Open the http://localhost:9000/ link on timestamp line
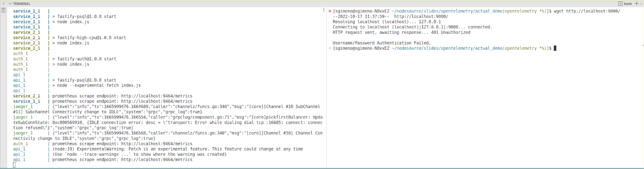Image resolution: width=644 pixels, height=169 pixels. pyautogui.click(x=421, y=17)
